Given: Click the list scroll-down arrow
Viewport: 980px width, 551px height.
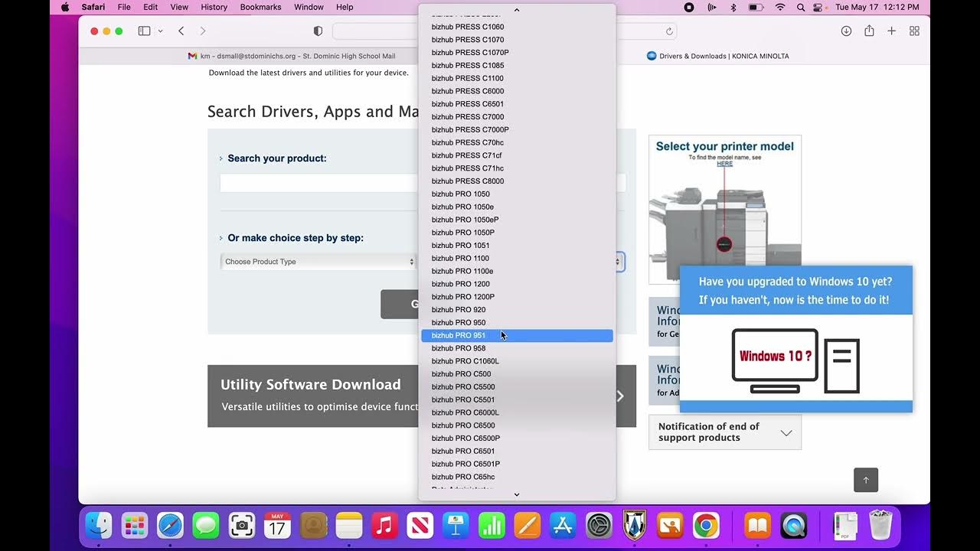Looking at the screenshot, I should 517,494.
